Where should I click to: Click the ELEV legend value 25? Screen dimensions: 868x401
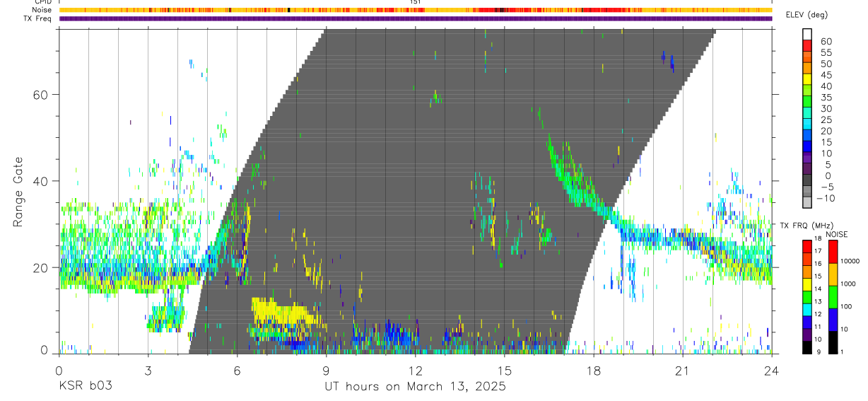pyautogui.click(x=826, y=120)
